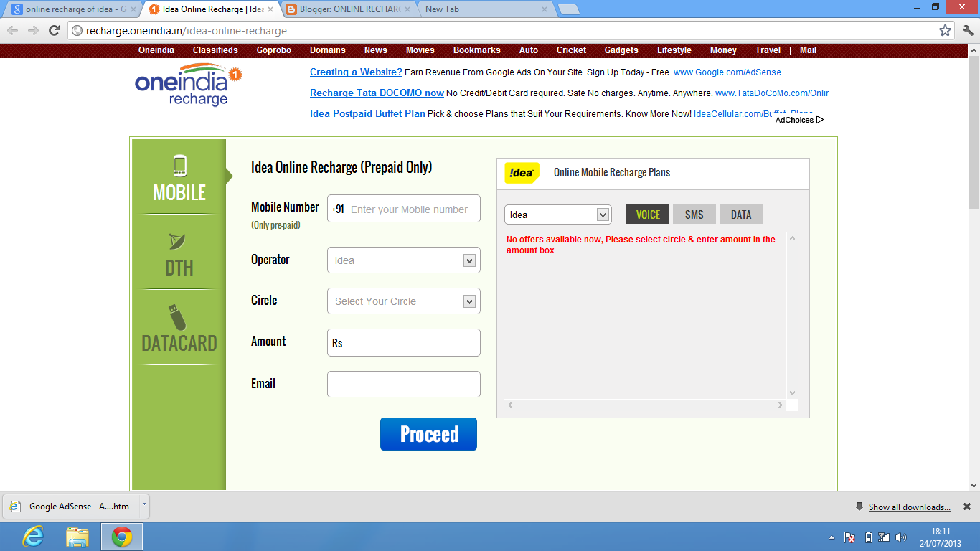The width and height of the screenshot is (980, 551).
Task: Select the DTH satellite dish icon
Action: coord(177,242)
